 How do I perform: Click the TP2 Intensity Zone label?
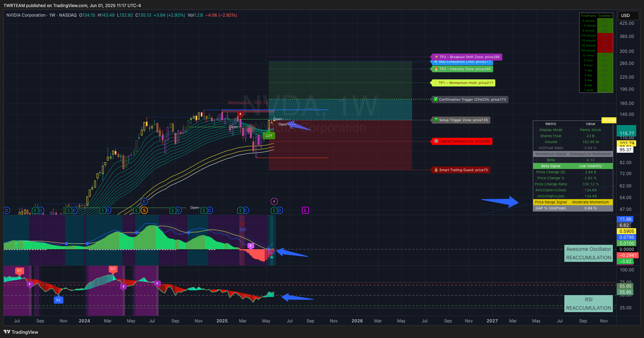pos(462,69)
